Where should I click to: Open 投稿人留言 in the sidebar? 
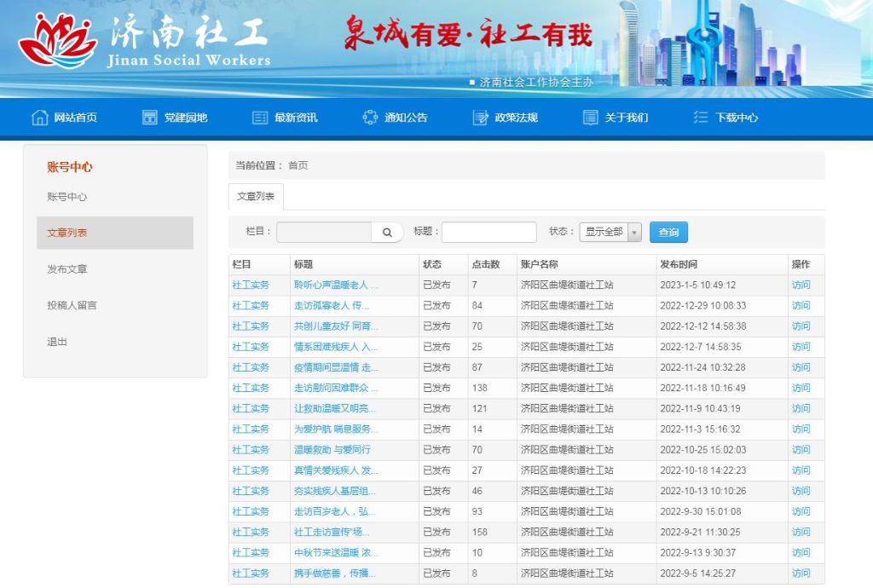coord(72,305)
